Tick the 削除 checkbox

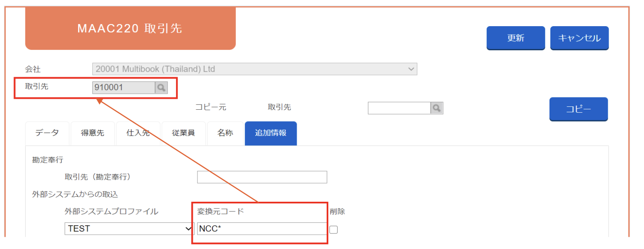pos(333,229)
